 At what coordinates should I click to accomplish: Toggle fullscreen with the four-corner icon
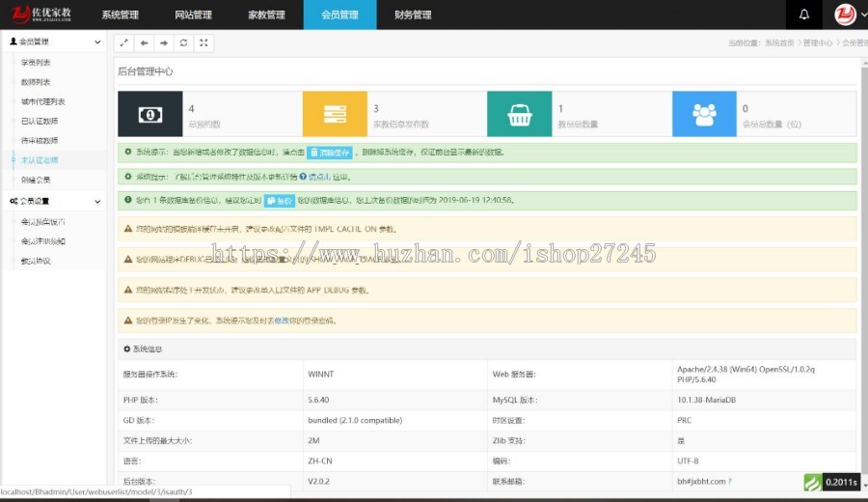click(x=203, y=42)
